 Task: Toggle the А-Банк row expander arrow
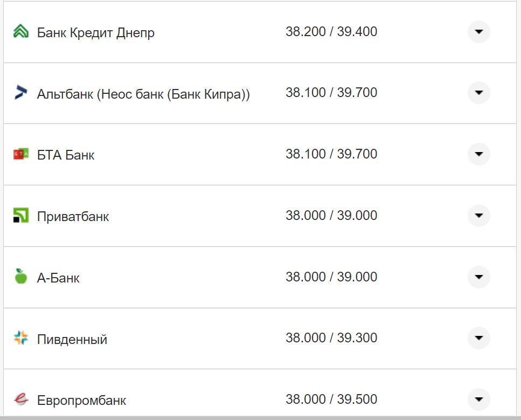pyautogui.click(x=478, y=277)
